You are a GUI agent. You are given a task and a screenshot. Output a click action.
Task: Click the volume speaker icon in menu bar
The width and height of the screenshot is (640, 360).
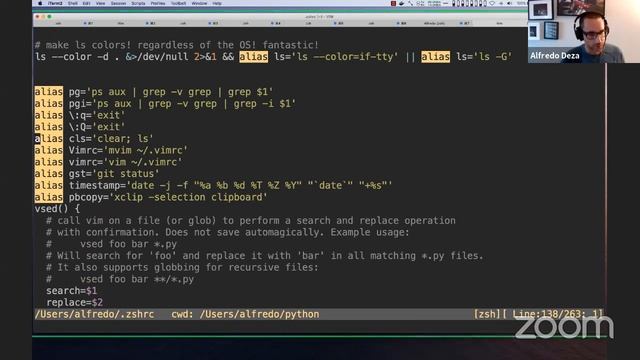point(509,3)
